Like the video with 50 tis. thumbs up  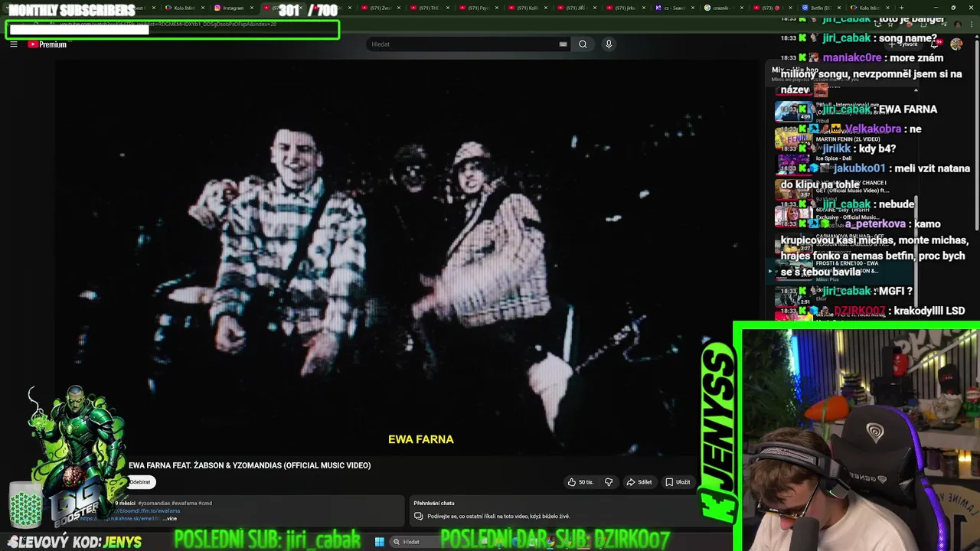(x=580, y=482)
